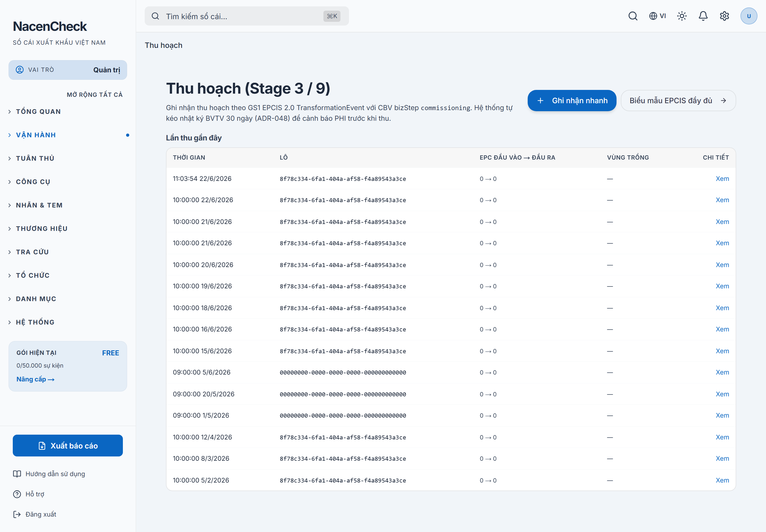Click Xem for the 11:03:54 22/6/2026 row
Screen dimensions: 766x532
point(722,179)
